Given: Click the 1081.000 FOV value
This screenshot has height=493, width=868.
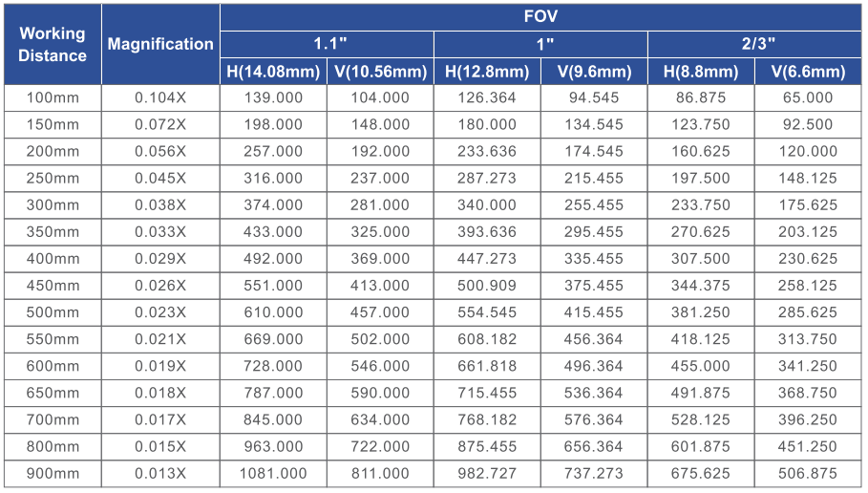Looking at the screenshot, I should tap(273, 473).
